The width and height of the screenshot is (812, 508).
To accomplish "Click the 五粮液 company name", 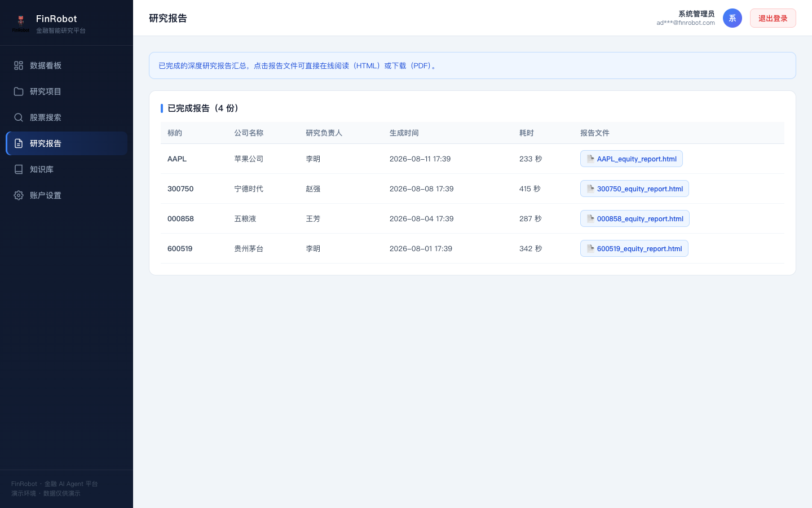I will [245, 218].
